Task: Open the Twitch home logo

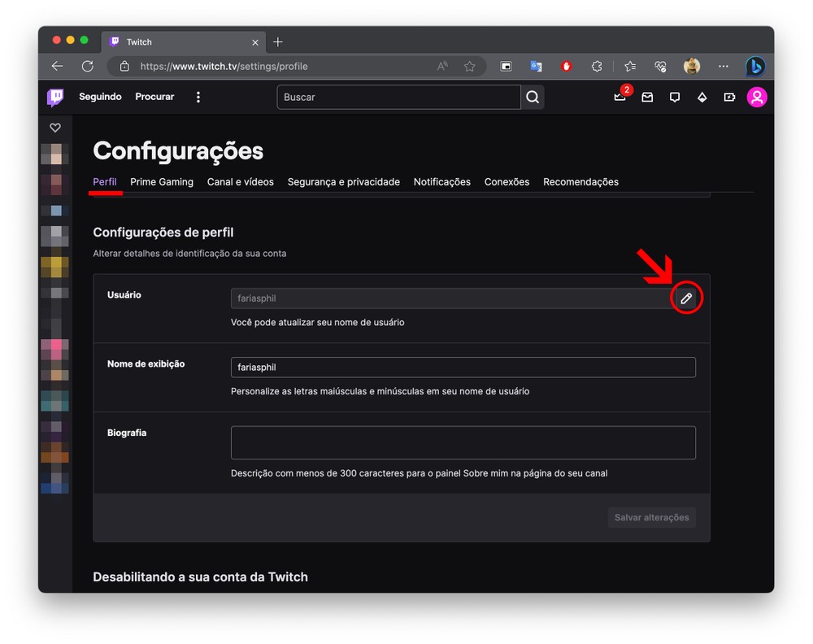Action: point(55,98)
